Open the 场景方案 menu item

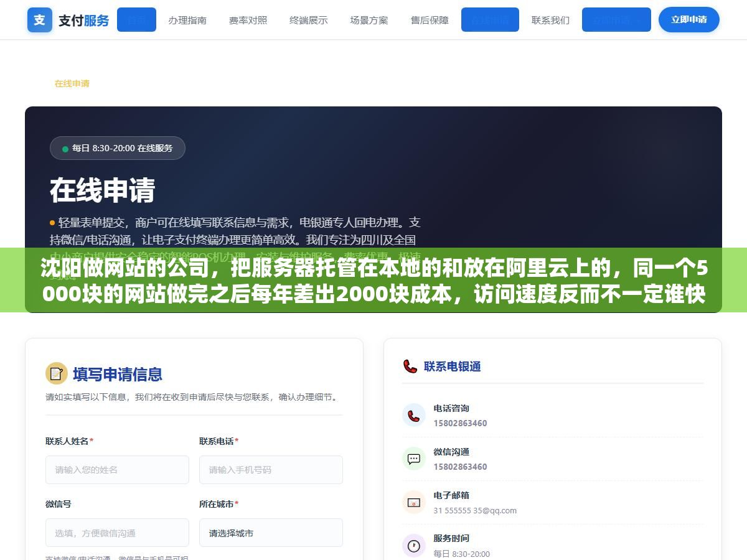[369, 20]
